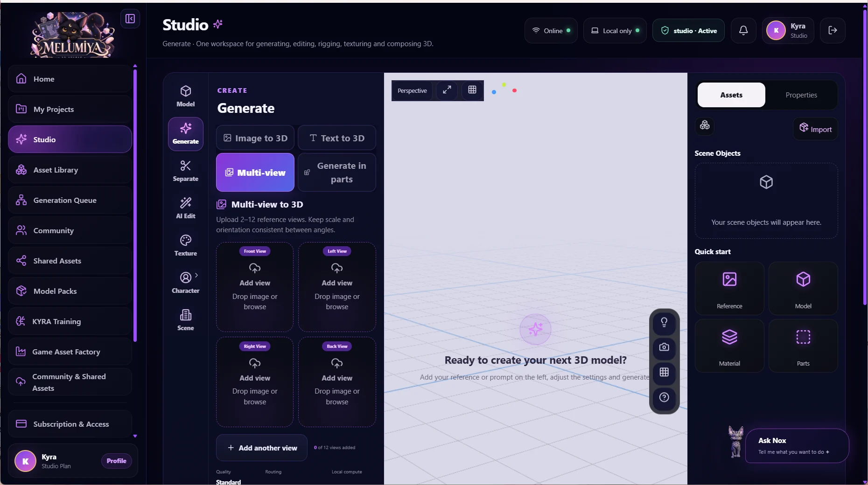Screen dimensions: 868x485
Task: Open the AI Edit wand tool
Action: click(186, 208)
